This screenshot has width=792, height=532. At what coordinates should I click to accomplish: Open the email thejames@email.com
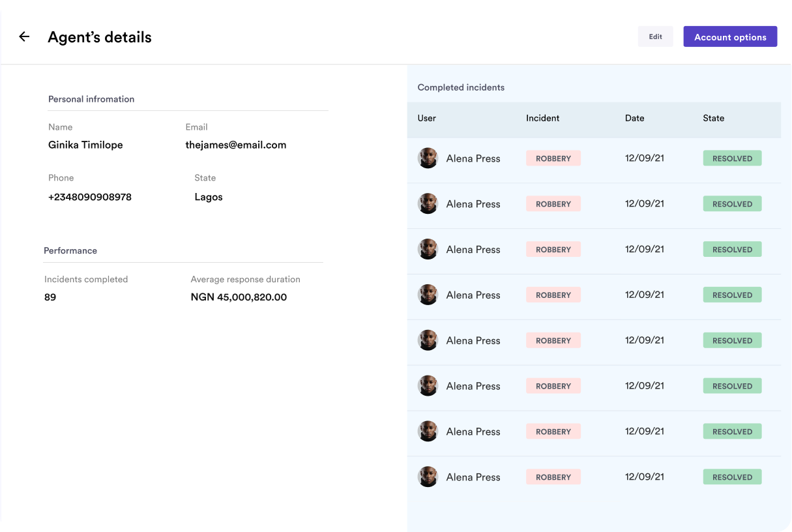(236, 145)
